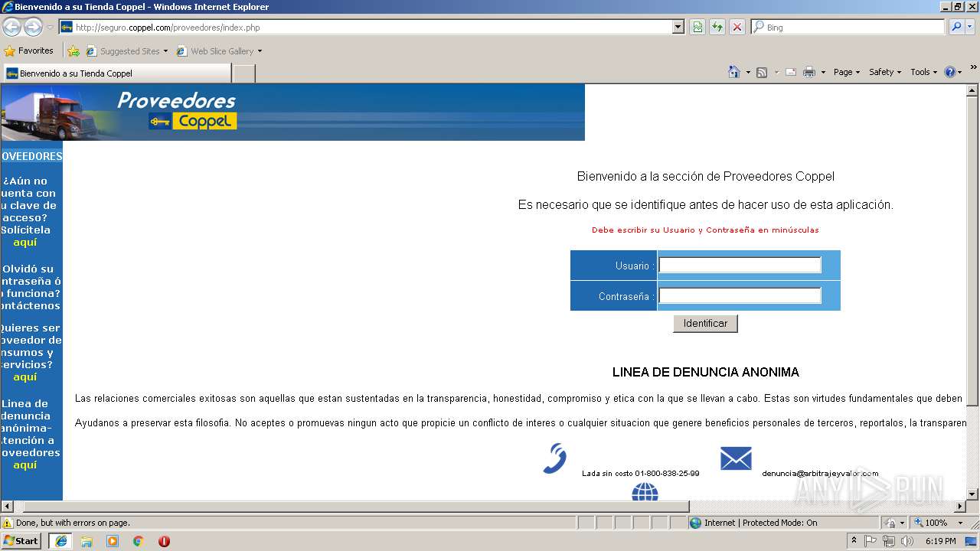Screen dimensions: 980x551
Task: Click Internet Explorer icon in taskbar
Action: pyautogui.click(x=60, y=541)
